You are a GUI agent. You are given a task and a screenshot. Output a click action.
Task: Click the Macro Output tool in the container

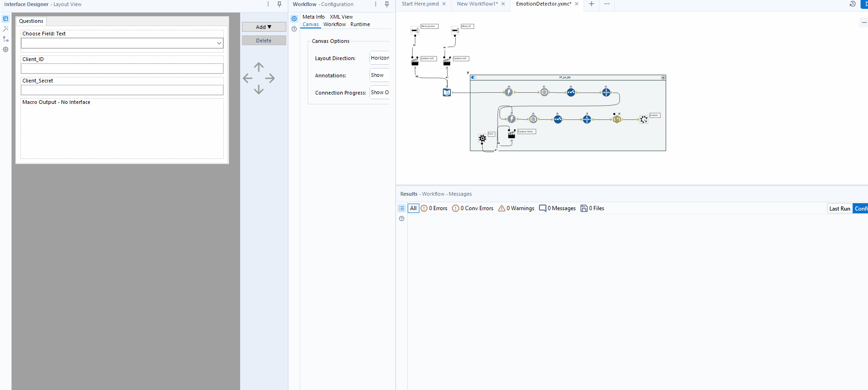tap(644, 120)
